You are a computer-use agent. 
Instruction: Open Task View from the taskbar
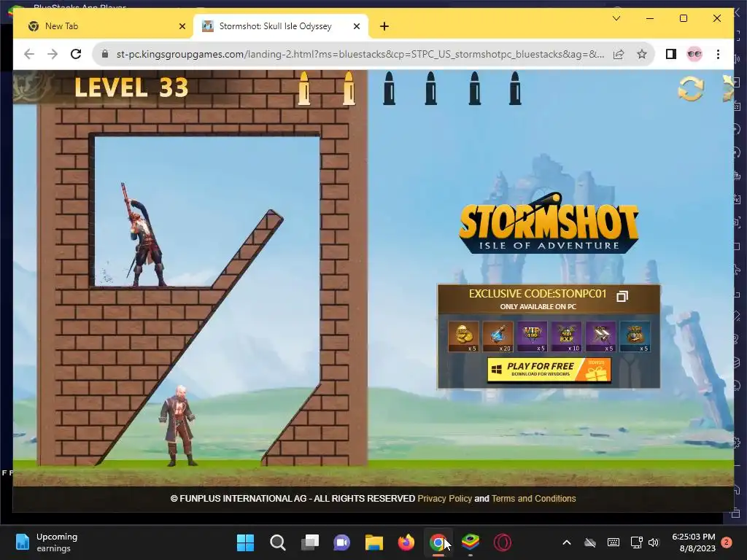[309, 542]
